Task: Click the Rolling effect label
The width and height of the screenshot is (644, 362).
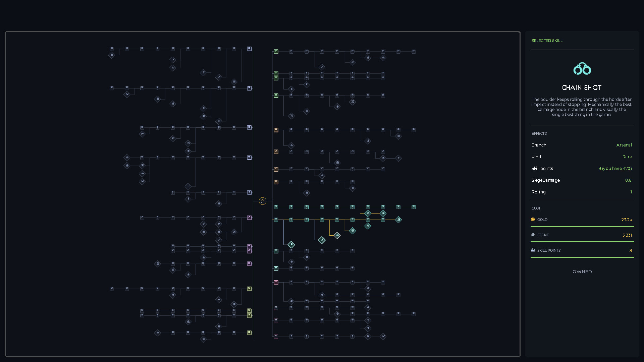Action: pos(539,192)
